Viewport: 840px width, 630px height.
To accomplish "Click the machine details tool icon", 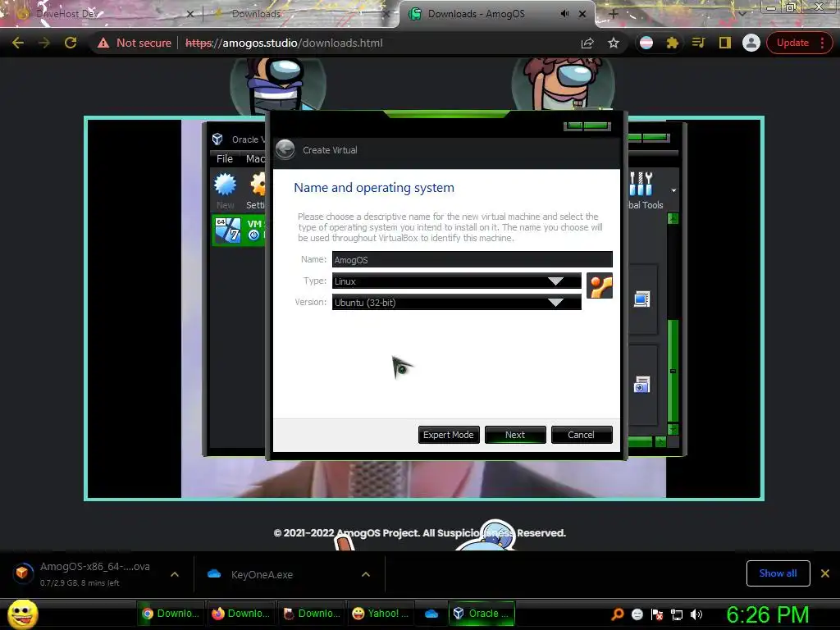I will click(641, 299).
